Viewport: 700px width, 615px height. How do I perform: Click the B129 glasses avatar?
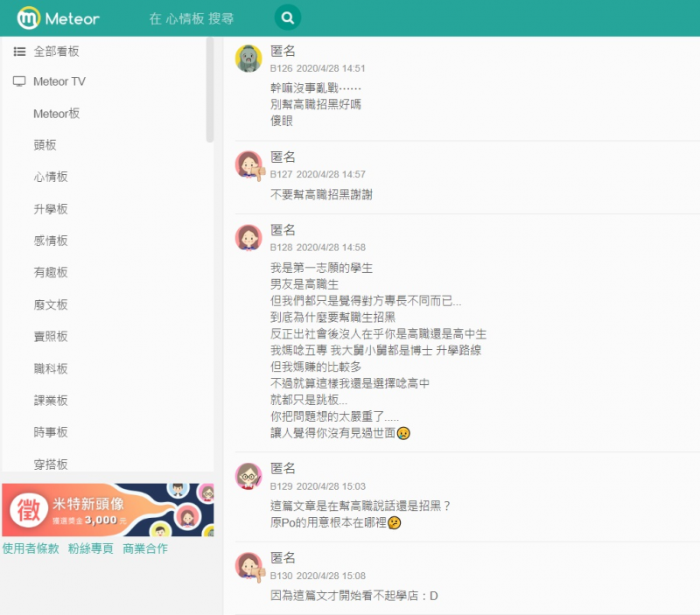pos(249,476)
